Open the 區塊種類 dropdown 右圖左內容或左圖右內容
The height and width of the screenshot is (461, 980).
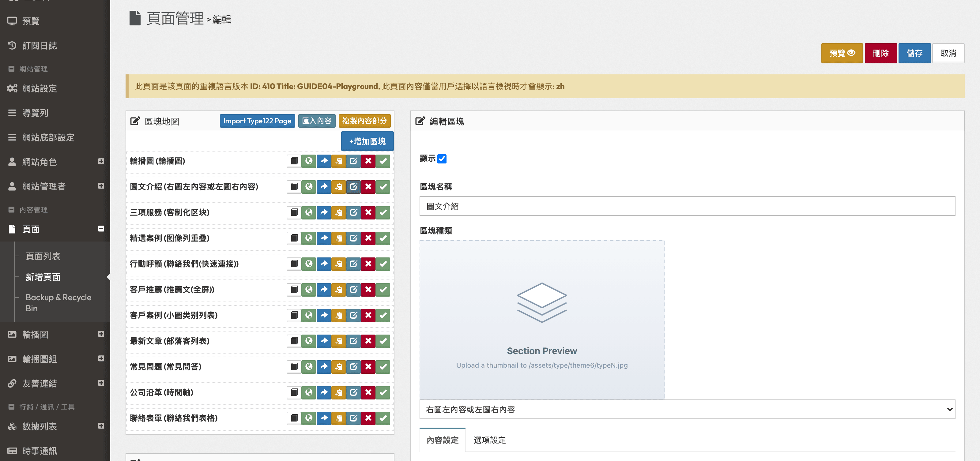[x=687, y=410]
